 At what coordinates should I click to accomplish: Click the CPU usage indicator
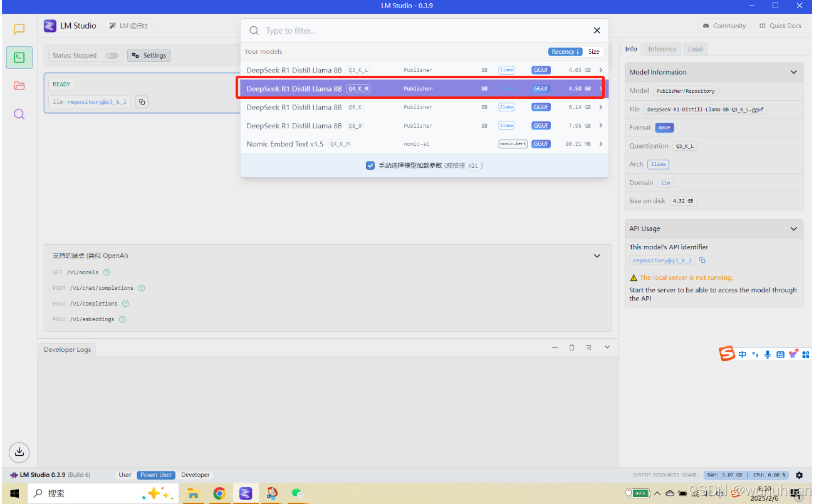click(768, 475)
